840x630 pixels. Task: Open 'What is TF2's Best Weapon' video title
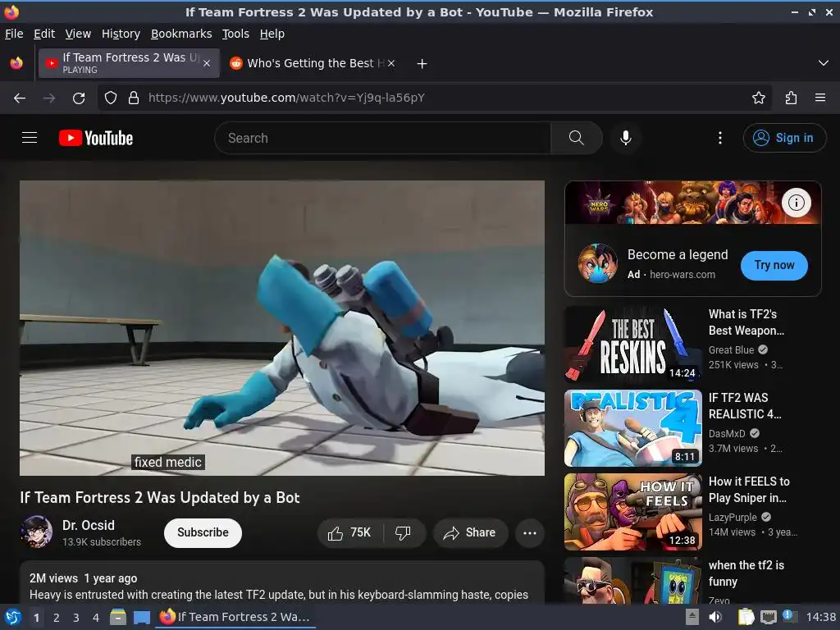(x=746, y=322)
